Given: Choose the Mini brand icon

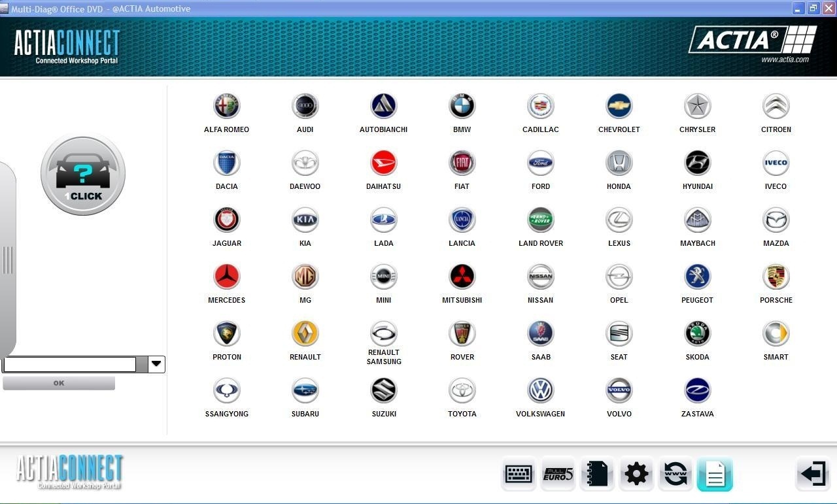Looking at the screenshot, I should point(384,277).
